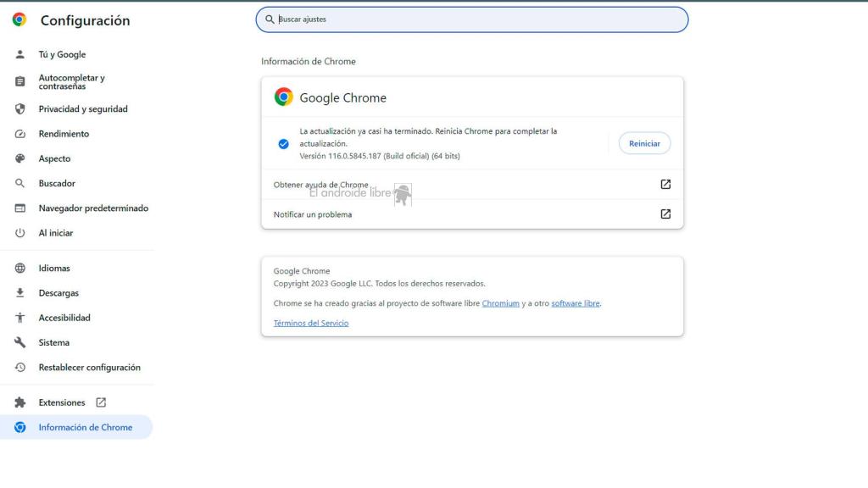Click the Copyright 2023 Google LLC text
868x488 pixels.
tap(379, 283)
